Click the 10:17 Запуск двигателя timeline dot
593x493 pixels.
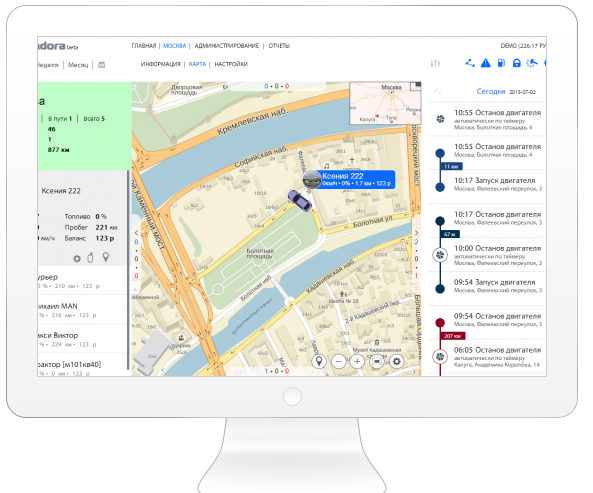440,187
